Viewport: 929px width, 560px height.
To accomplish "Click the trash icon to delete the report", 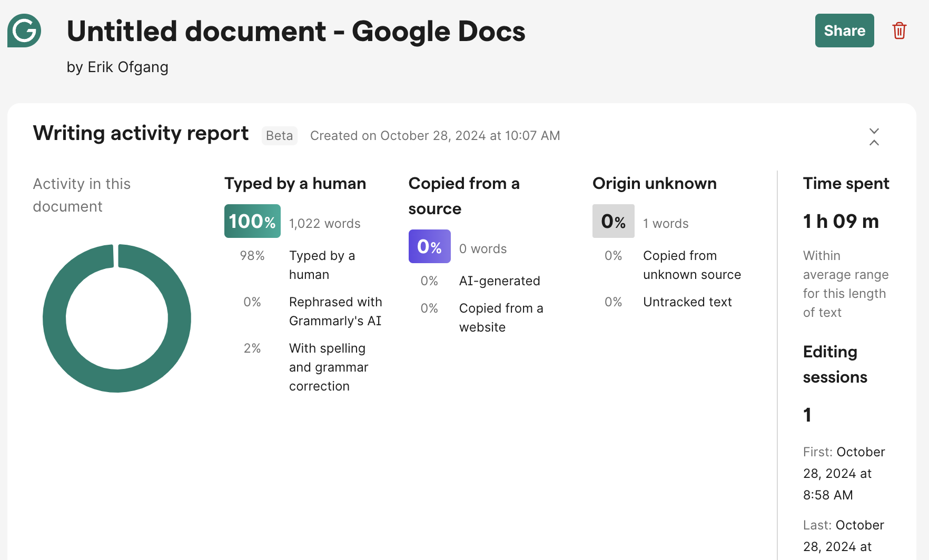I will point(899,31).
